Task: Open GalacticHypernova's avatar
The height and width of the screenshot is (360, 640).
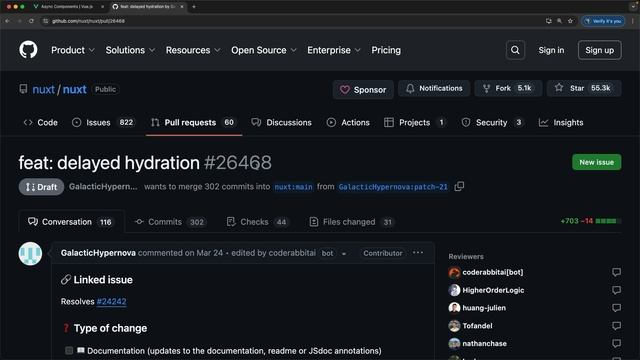Action: point(30,253)
